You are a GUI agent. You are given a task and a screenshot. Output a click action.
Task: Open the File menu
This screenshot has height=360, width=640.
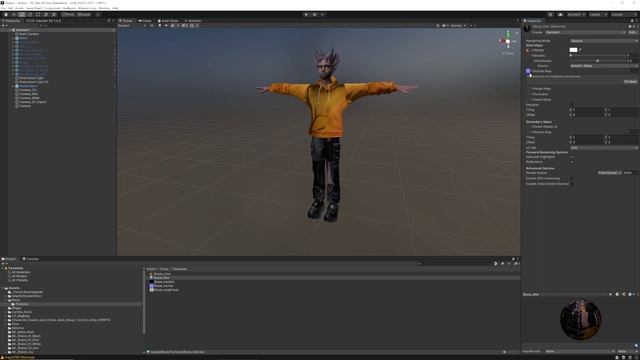point(3,8)
